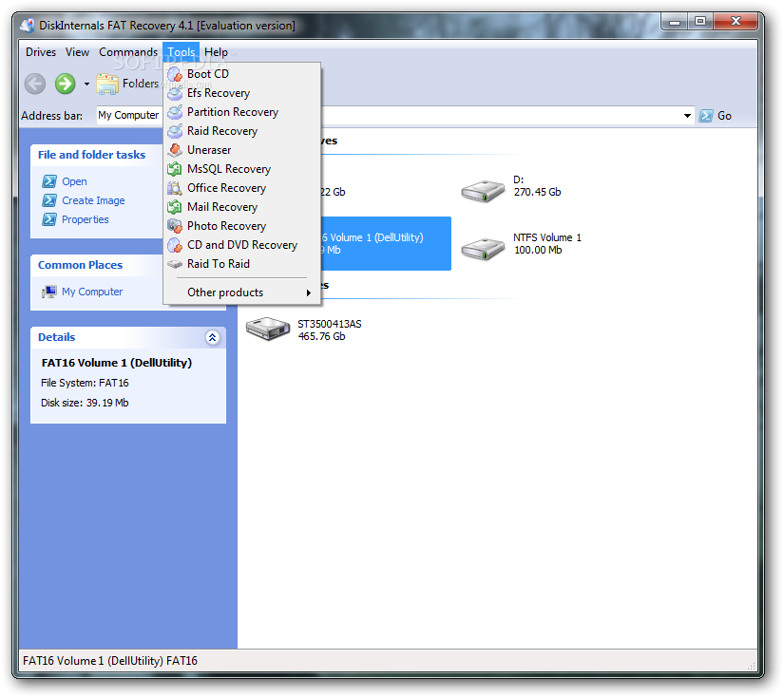Screen dimensions: 784x698
Task: Toggle the Folders toolbar button
Action: coord(127,84)
